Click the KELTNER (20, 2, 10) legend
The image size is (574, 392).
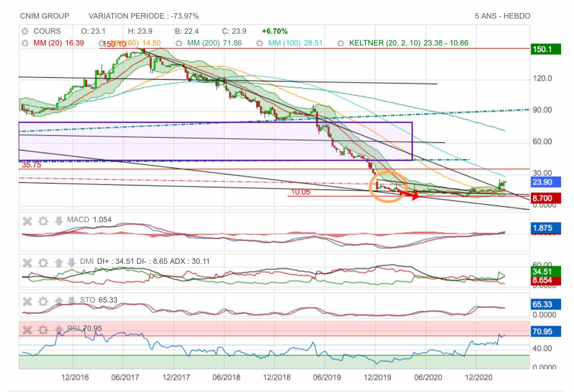tap(409, 43)
